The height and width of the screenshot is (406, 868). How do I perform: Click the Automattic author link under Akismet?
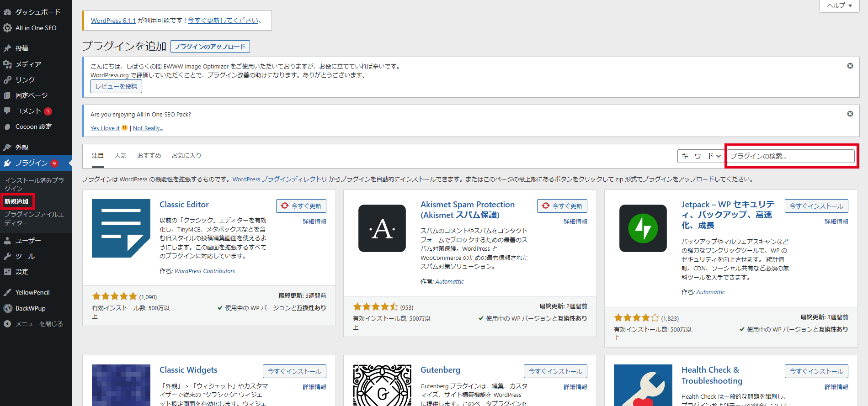(449, 282)
